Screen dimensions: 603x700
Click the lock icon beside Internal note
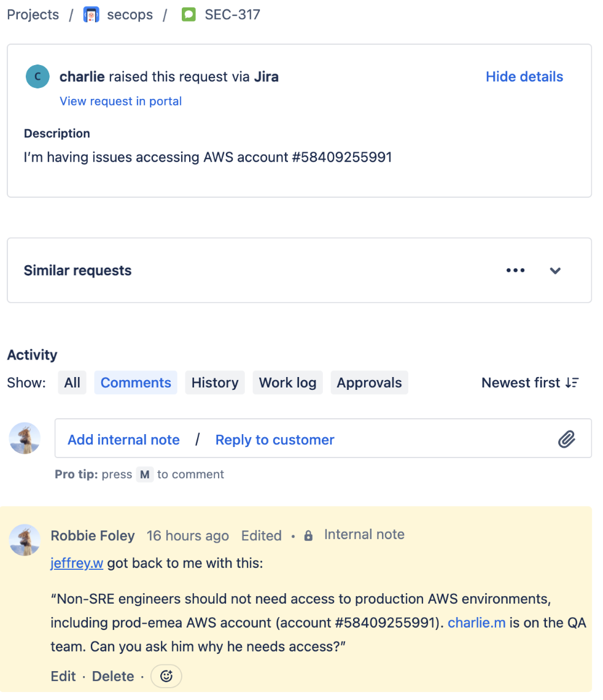click(x=308, y=535)
